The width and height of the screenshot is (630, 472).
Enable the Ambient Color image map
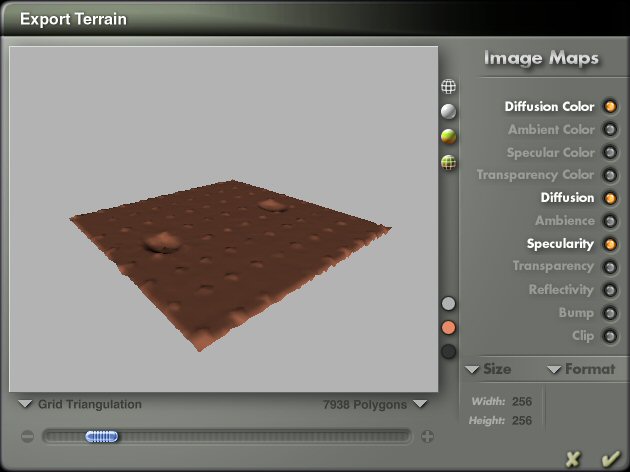tap(610, 130)
